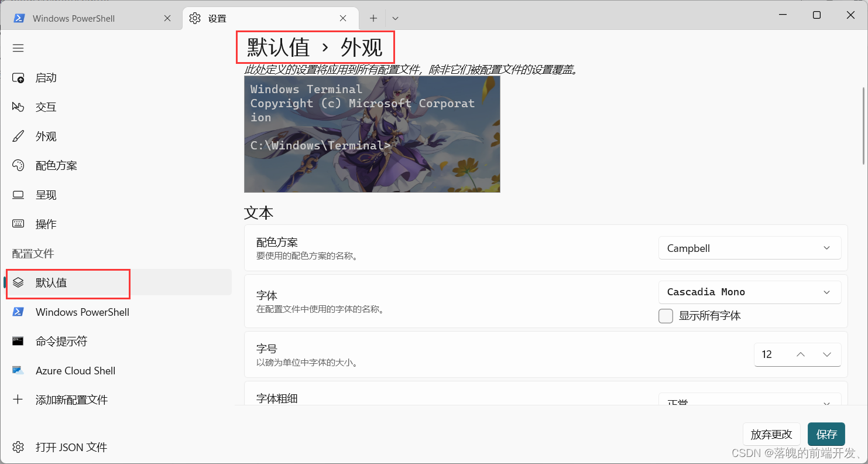This screenshot has width=868, height=464.
Task: Switch to the Windows PowerShell tab
Action: pyautogui.click(x=91, y=18)
